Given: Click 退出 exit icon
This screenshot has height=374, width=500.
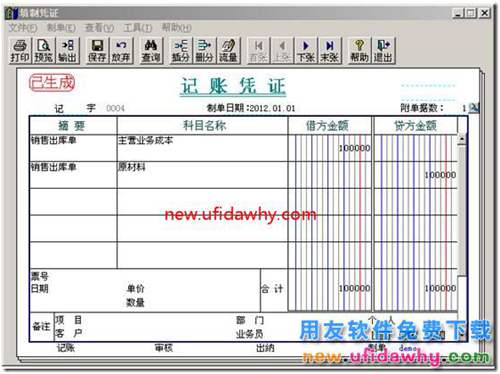Looking at the screenshot, I should pyautogui.click(x=383, y=51).
